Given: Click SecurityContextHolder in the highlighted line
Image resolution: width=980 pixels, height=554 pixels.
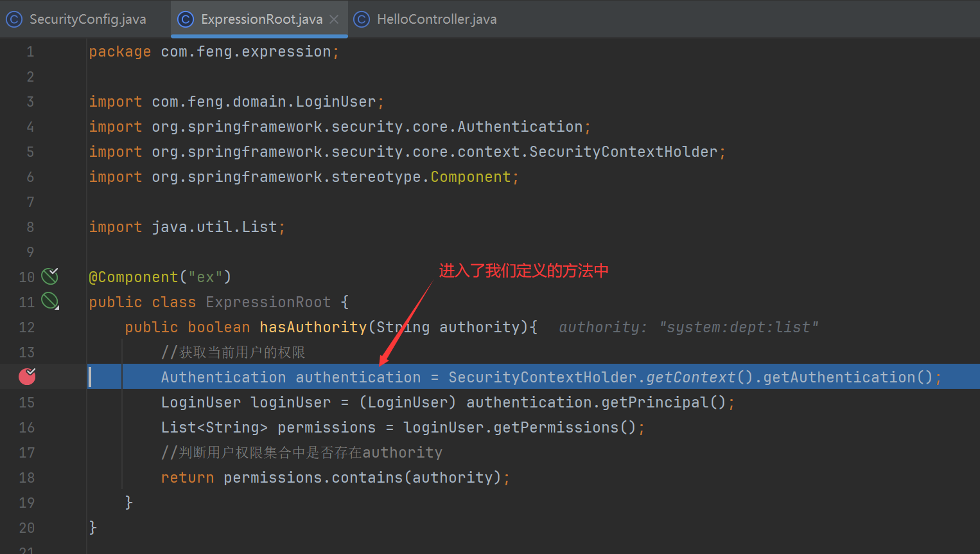Looking at the screenshot, I should pos(543,377).
